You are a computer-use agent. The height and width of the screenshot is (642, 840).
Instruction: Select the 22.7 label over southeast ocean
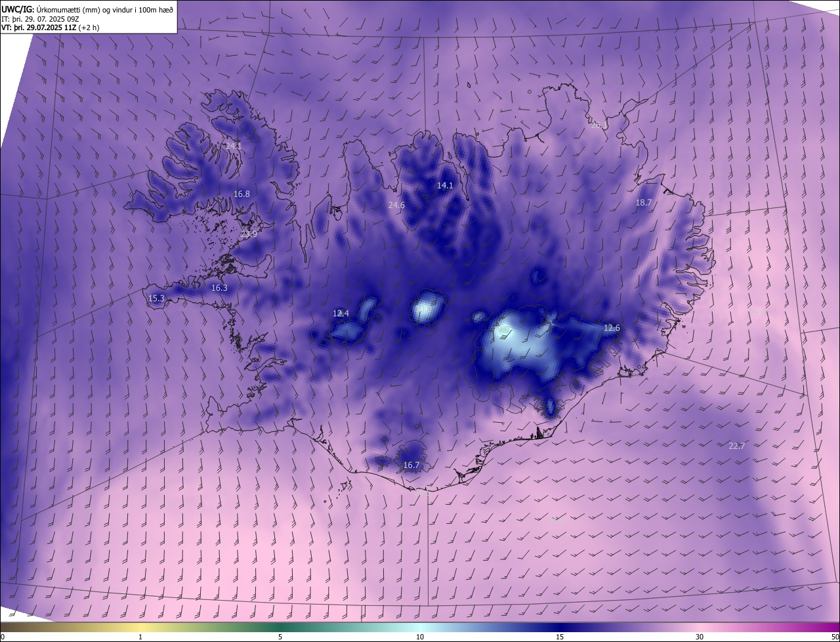(737, 446)
